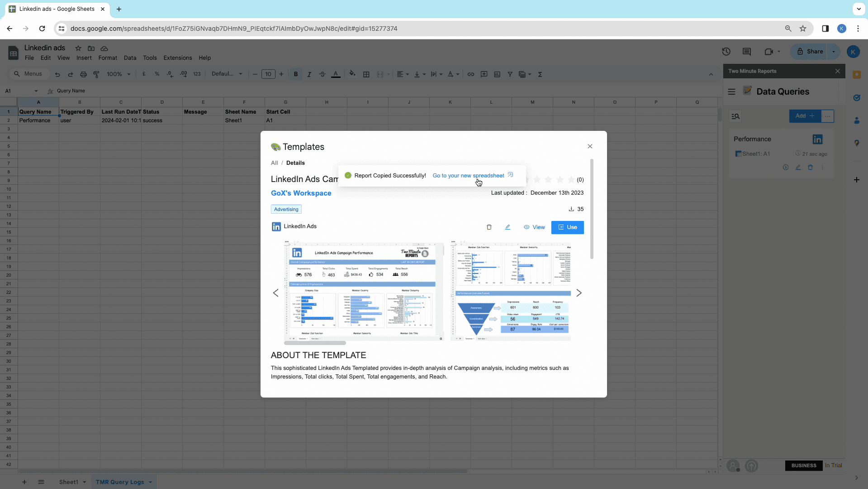The width and height of the screenshot is (868, 489).
Task: Click the preview carousel horizontal scrollbar
Action: [x=315, y=343]
